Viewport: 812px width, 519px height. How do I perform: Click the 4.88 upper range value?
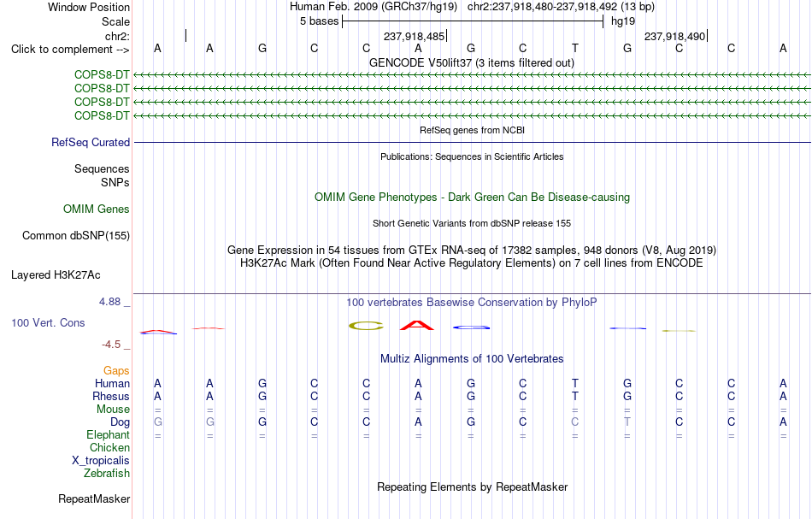[x=110, y=302]
